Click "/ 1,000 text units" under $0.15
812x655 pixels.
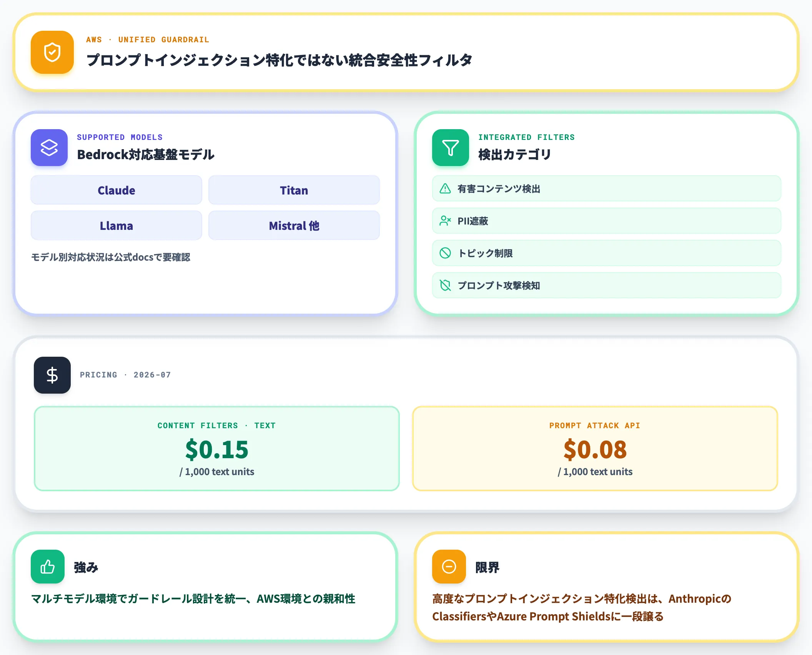(x=217, y=472)
